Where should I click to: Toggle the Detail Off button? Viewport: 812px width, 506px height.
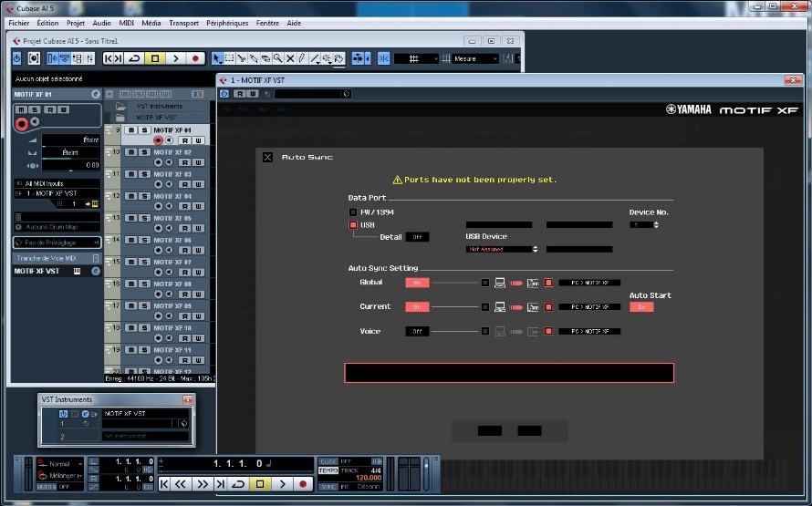pos(417,237)
